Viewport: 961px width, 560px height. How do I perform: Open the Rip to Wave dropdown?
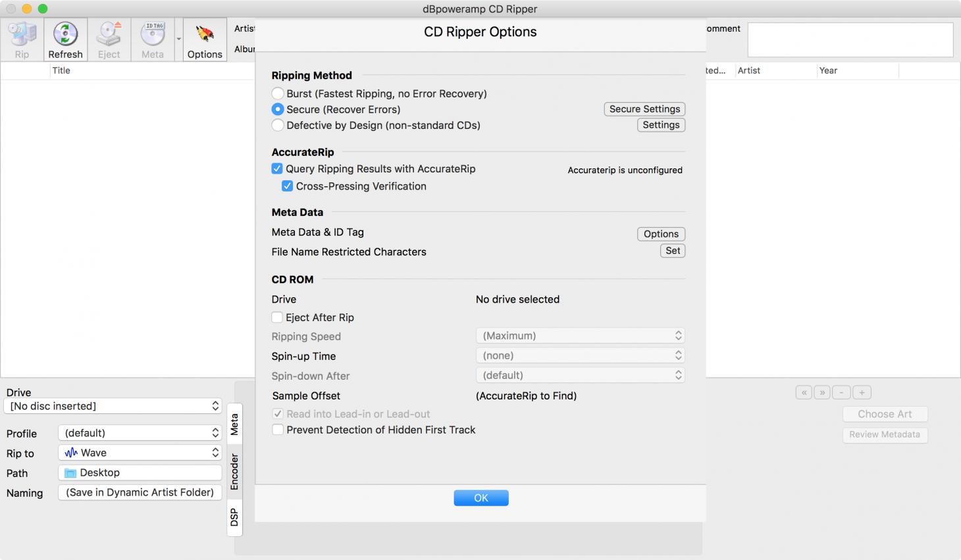[141, 453]
